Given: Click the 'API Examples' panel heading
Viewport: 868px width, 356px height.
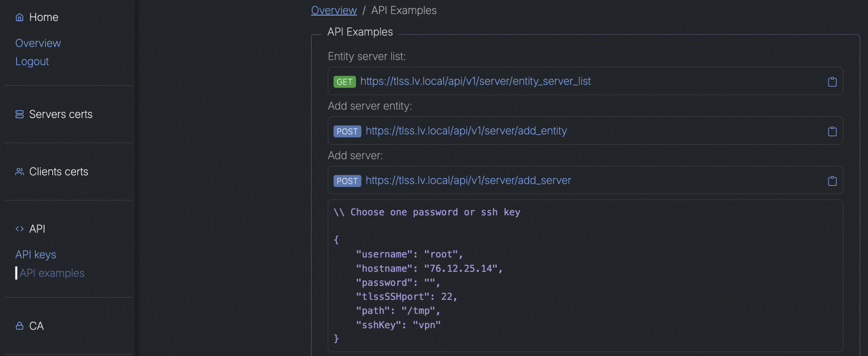Looking at the screenshot, I should [x=360, y=32].
